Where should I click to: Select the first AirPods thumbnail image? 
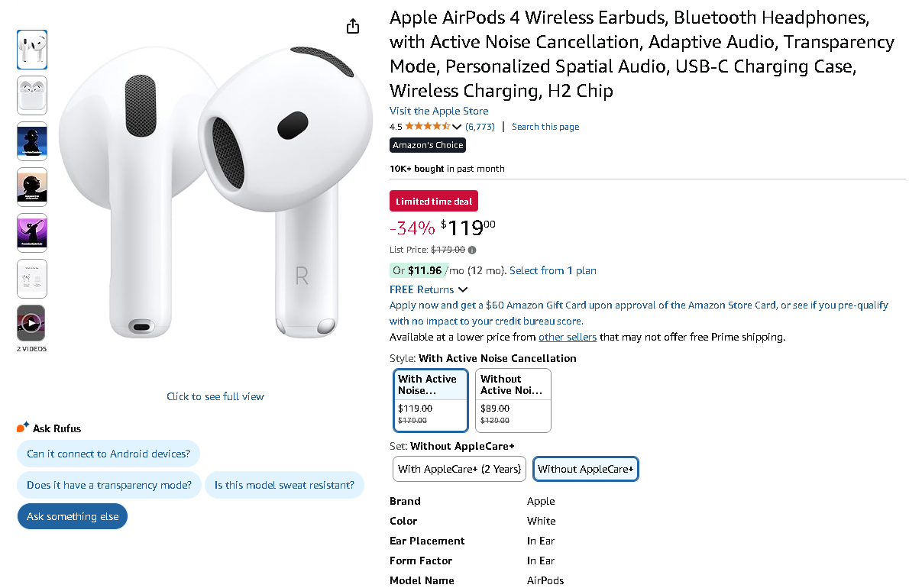(32, 49)
